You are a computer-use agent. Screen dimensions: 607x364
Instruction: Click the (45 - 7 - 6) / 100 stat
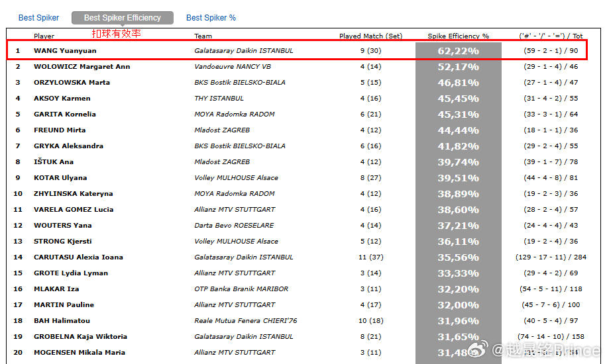(x=551, y=304)
